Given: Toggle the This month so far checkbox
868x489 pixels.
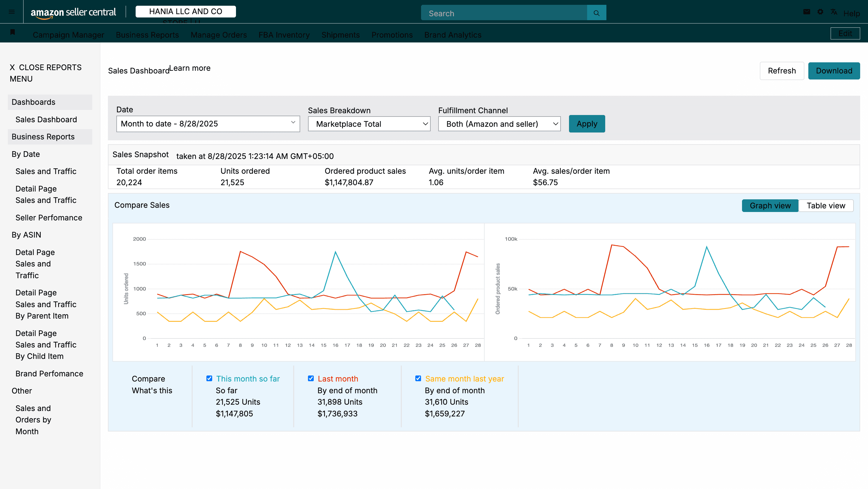Looking at the screenshot, I should pos(209,378).
